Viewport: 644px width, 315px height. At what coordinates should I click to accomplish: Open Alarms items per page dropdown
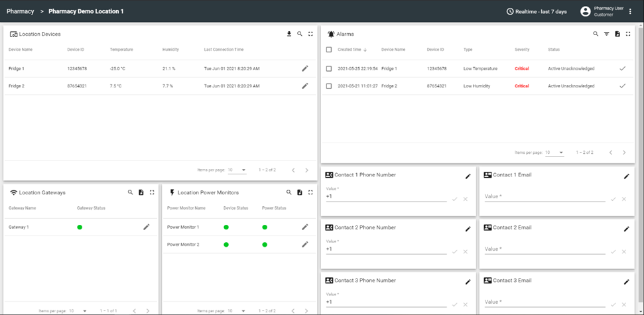(x=554, y=153)
